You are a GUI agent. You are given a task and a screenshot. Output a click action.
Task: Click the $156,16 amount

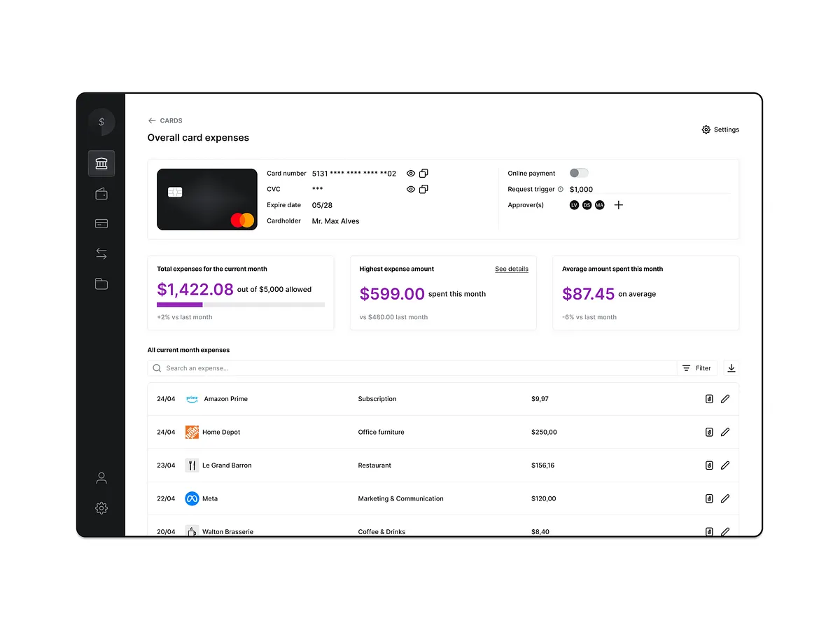tap(542, 465)
